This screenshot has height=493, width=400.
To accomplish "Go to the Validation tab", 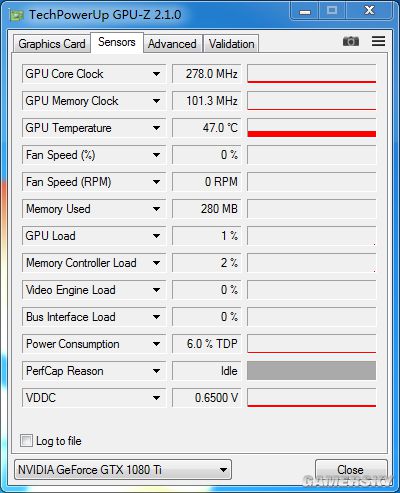I will 231,44.
